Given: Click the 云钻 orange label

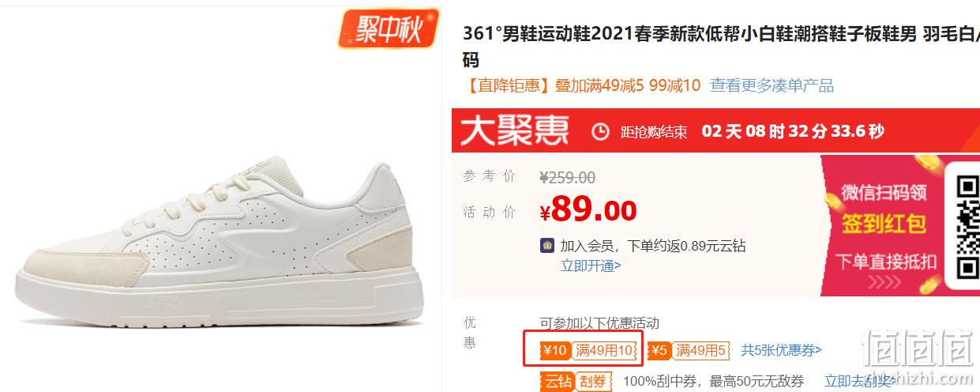Looking at the screenshot, I should pyautogui.click(x=555, y=381).
